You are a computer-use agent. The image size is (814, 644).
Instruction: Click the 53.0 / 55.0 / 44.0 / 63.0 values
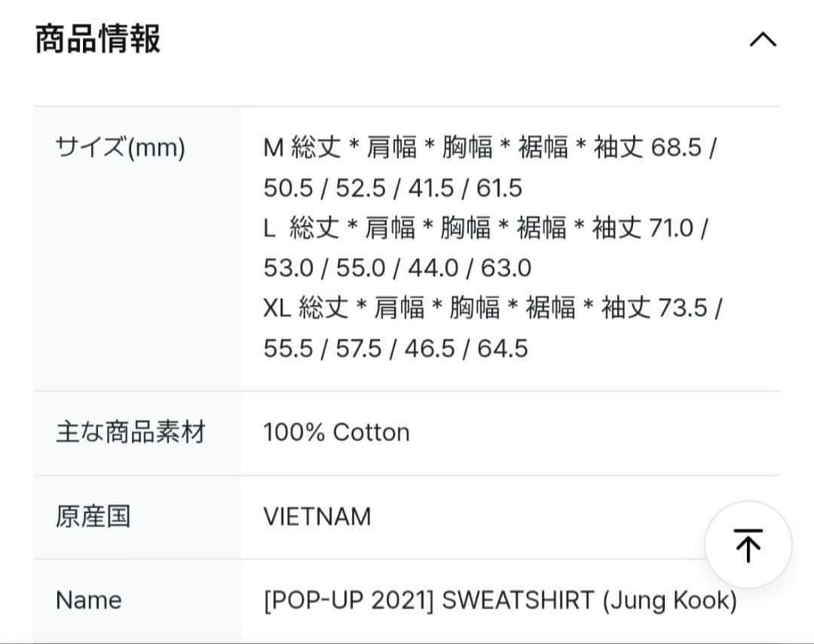tap(397, 268)
